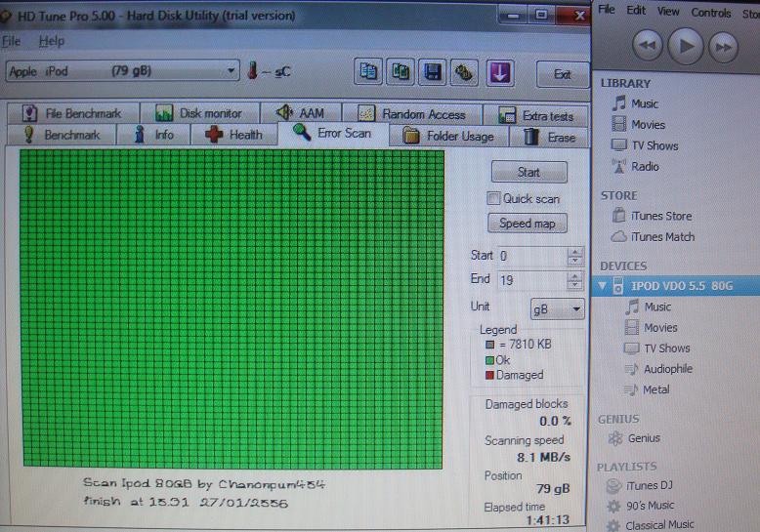The width and height of the screenshot is (760, 532).
Task: Open iTunes Edit menu
Action: tap(635, 10)
